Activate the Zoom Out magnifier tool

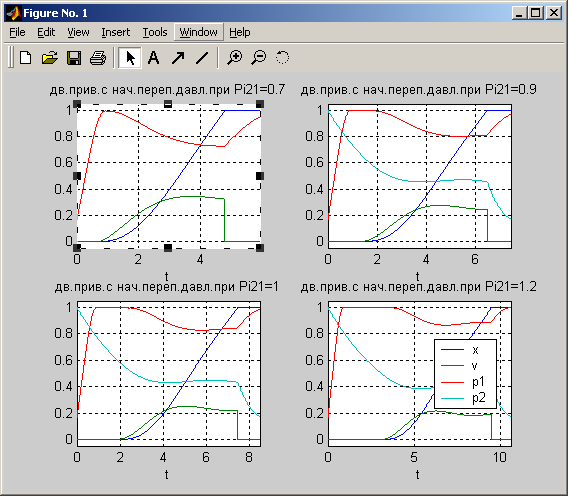(x=259, y=58)
